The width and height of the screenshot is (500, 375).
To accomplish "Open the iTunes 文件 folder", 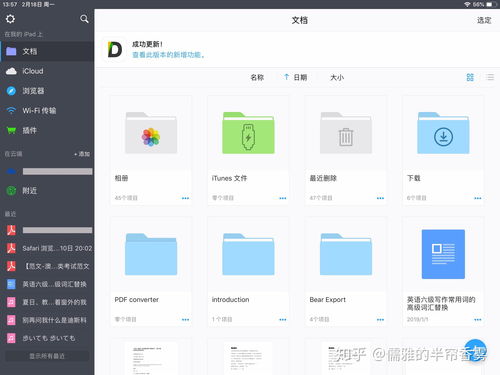I will (248, 133).
